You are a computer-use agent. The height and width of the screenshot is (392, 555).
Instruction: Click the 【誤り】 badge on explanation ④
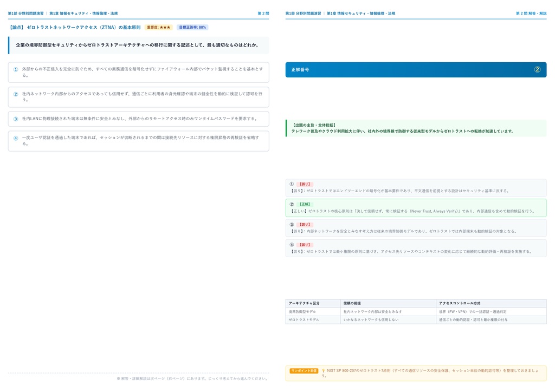[305, 244]
